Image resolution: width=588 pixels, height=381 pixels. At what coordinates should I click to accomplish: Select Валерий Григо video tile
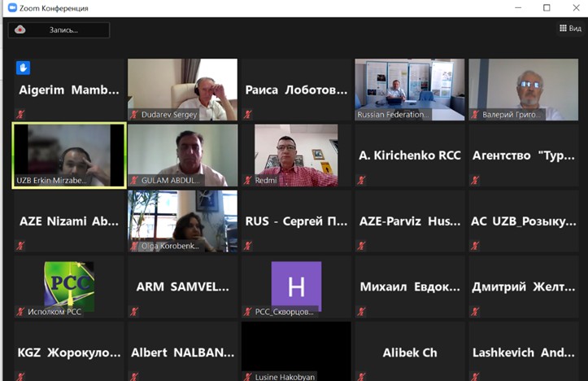tap(524, 90)
